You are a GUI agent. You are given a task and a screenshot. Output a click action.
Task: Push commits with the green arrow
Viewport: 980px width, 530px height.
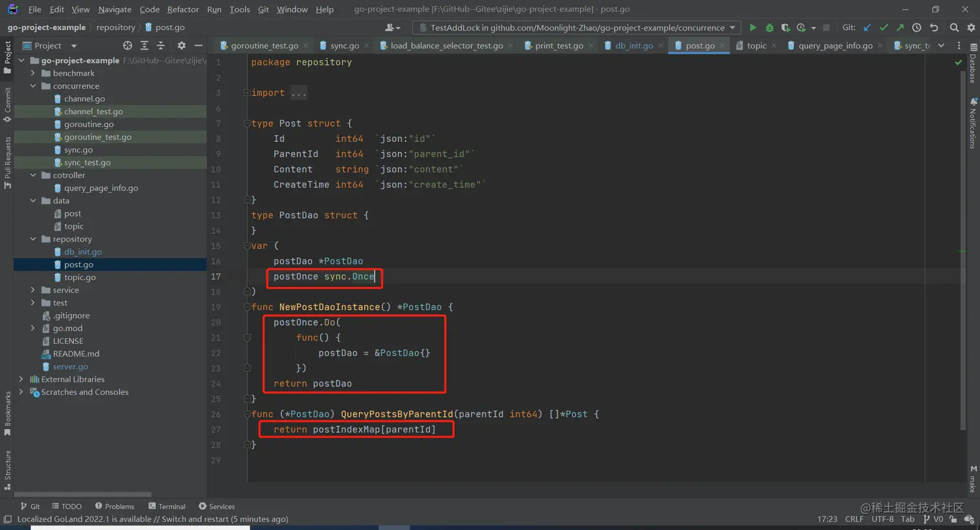click(900, 28)
